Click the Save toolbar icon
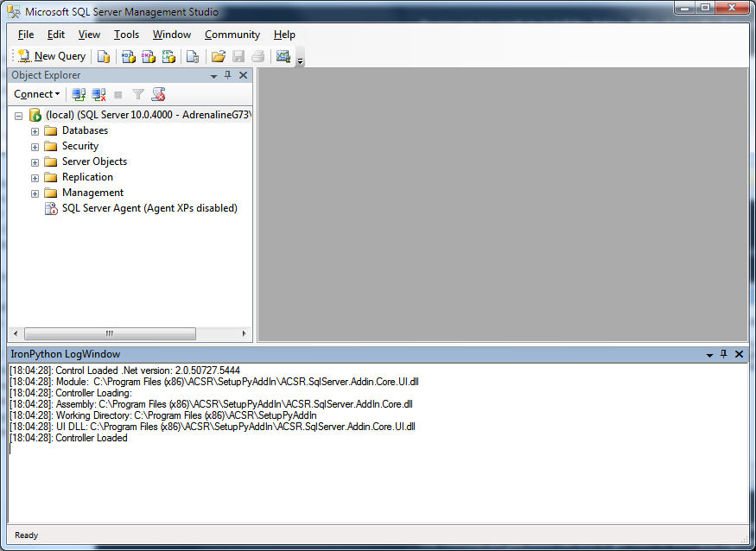Screen dimensions: 756x551 tap(238, 56)
